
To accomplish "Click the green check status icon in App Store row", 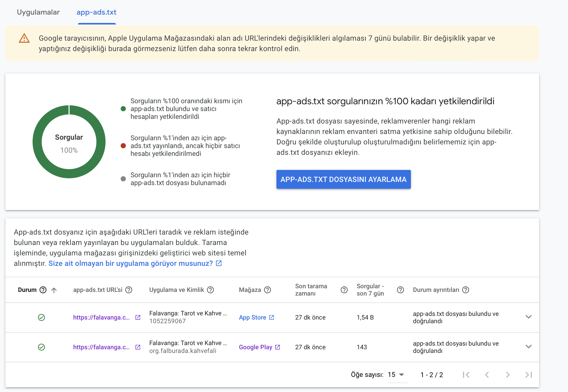I will coord(41,317).
